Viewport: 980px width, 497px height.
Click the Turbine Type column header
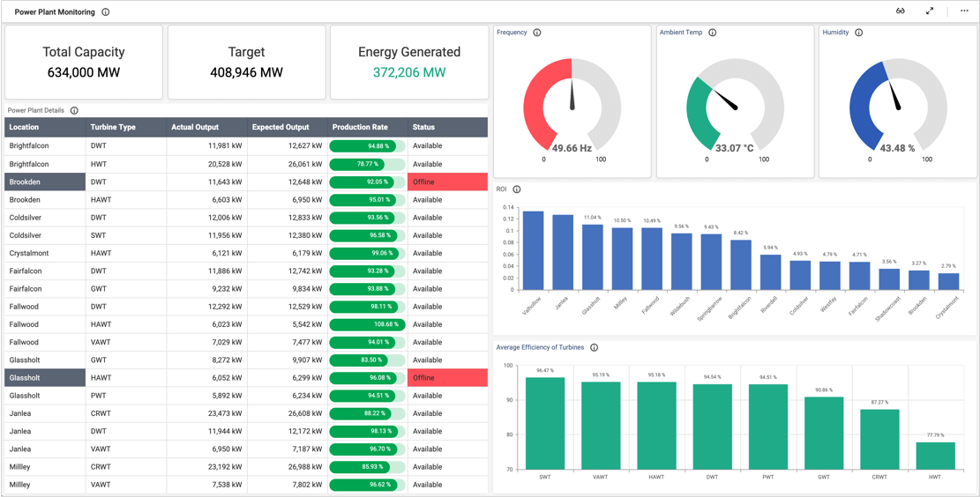click(125, 128)
